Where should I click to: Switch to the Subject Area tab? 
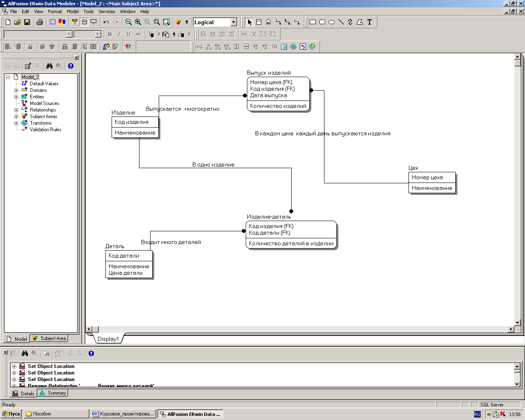(49, 338)
